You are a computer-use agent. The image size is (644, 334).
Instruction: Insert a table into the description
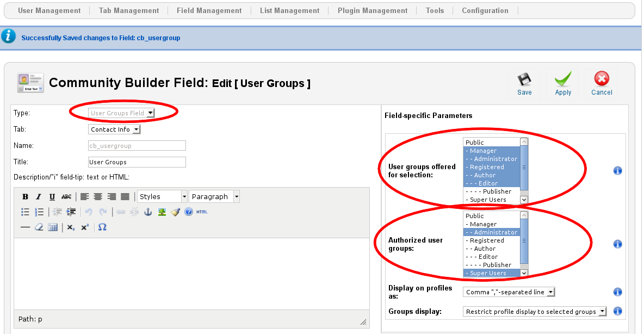pos(53,227)
